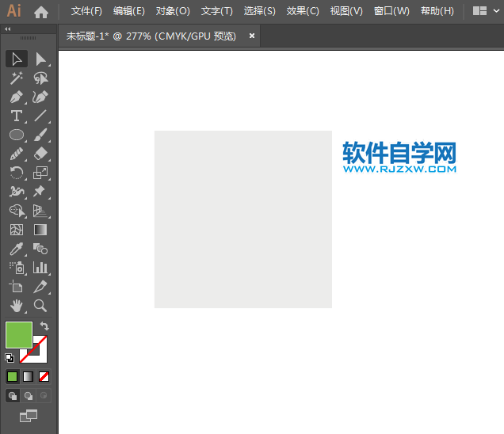This screenshot has width=504, height=434.
Task: Swap fill and stroke arrows
Action: click(44, 326)
